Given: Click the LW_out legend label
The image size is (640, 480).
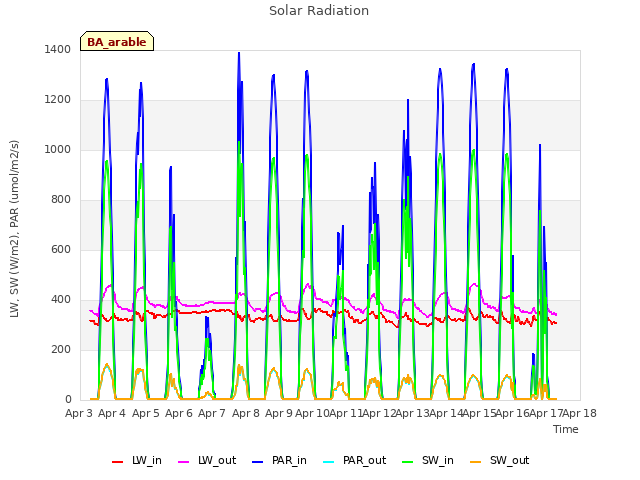Looking at the screenshot, I should coord(217,461).
